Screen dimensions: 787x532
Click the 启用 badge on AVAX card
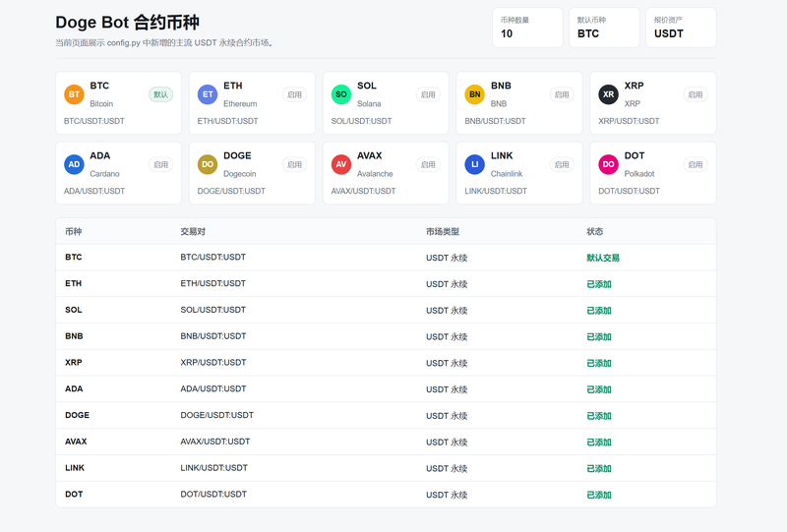428,164
